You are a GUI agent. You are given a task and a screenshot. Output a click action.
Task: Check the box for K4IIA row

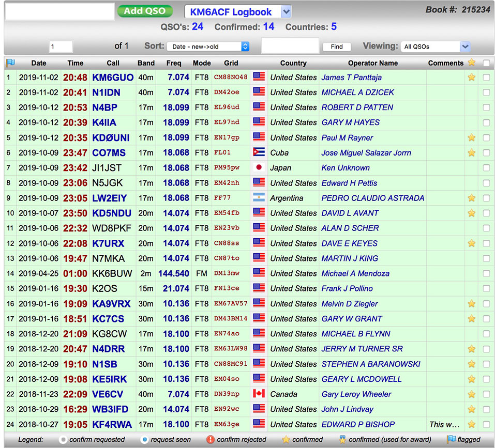point(487,122)
